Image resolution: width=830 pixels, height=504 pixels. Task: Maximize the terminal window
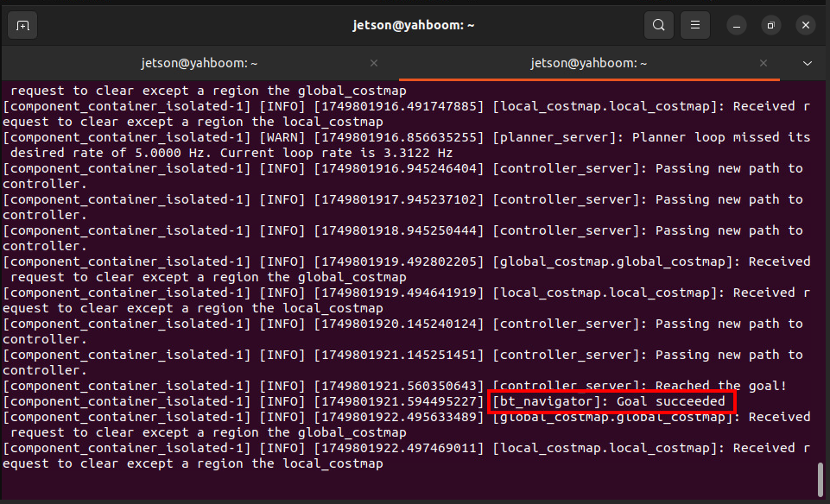click(770, 25)
